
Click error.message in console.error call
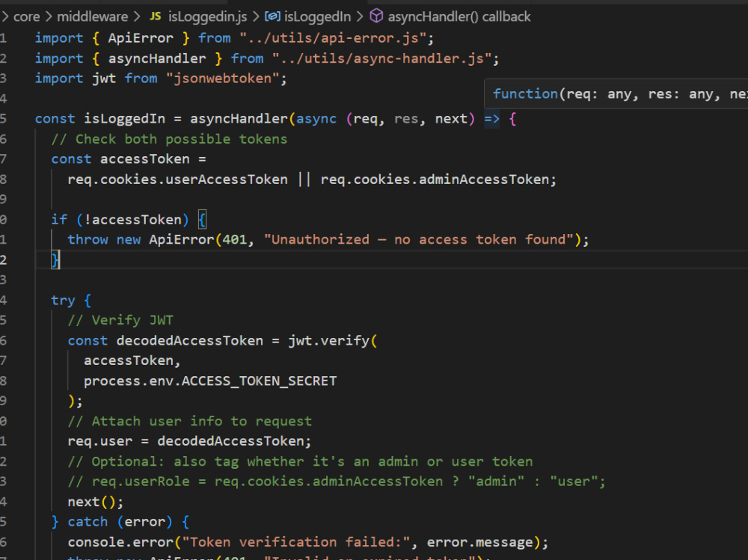[x=479, y=542]
